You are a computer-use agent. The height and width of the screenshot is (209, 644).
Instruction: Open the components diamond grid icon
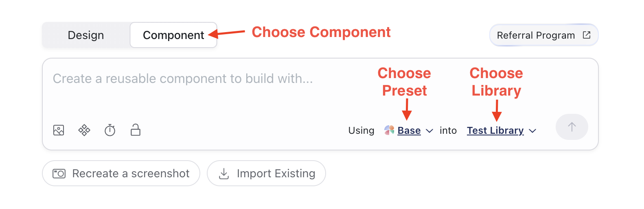click(84, 130)
